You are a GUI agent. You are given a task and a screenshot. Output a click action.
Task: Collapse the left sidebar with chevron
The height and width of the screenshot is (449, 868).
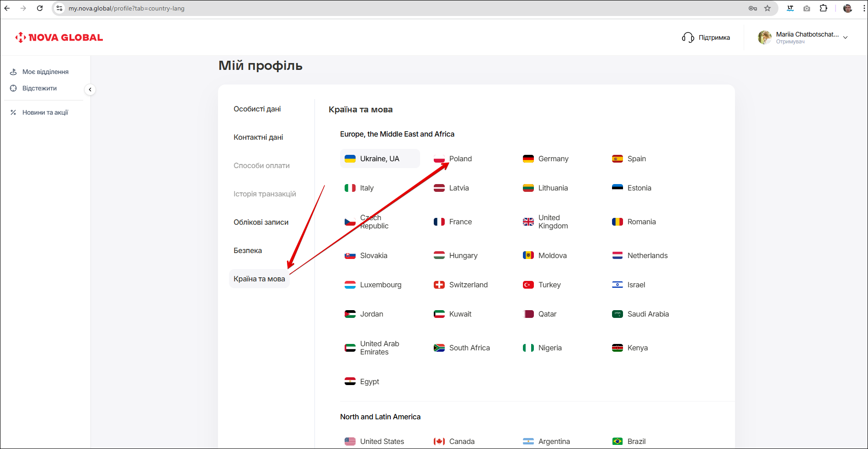pos(90,90)
